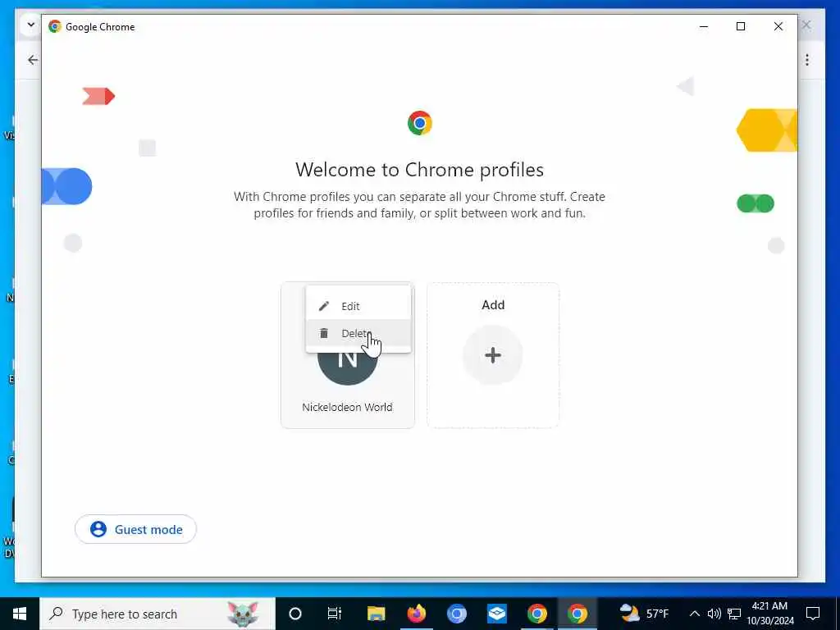The width and height of the screenshot is (840, 630).
Task: Click the back arrow in the background Chrome window
Action: [33, 59]
